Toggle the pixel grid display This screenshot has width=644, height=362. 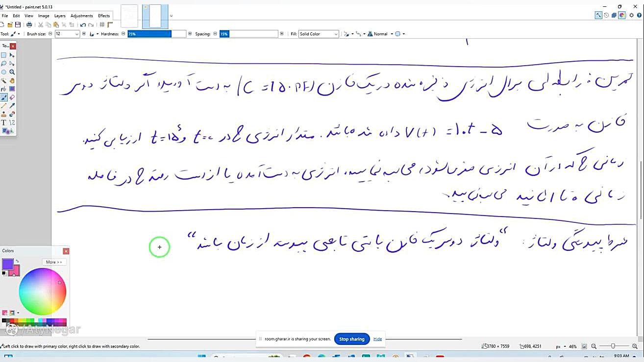coord(102,24)
